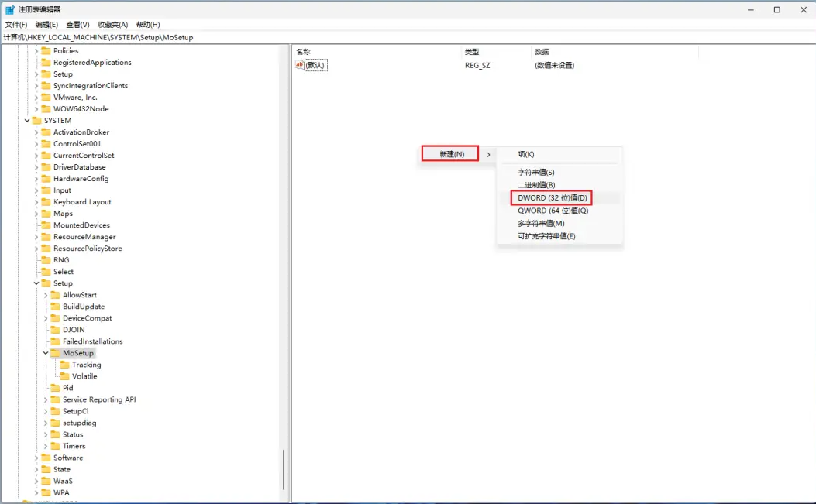
Task: Click the ab string icon of default value
Action: pos(299,65)
